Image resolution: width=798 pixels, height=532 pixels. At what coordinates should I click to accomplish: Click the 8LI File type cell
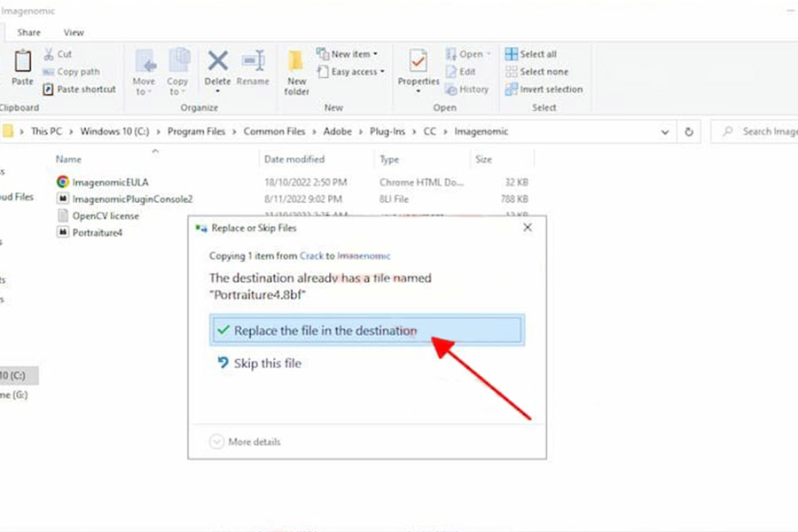click(394, 199)
